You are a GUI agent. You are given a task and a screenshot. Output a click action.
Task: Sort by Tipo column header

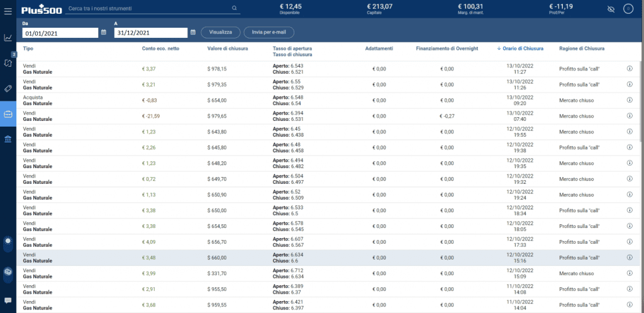28,48
